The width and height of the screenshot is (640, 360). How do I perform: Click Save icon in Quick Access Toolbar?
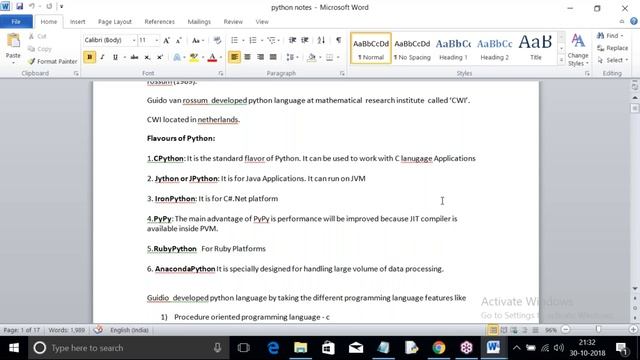(20, 7)
